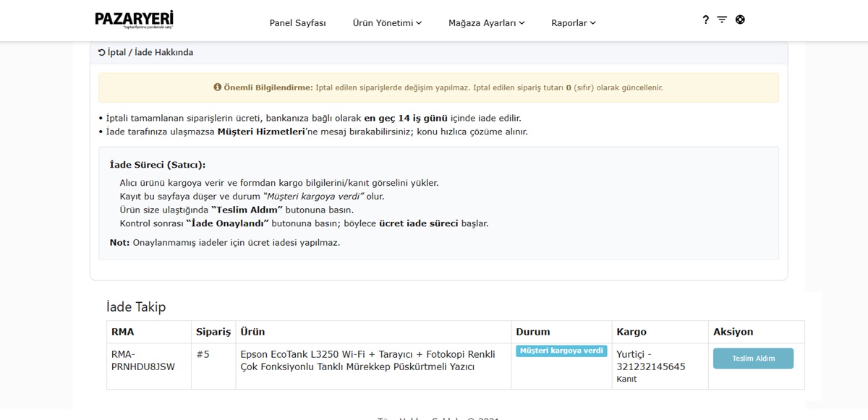This screenshot has height=420, width=868.
Task: Click the Müşteri kargoya verdi status badge
Action: point(561,351)
